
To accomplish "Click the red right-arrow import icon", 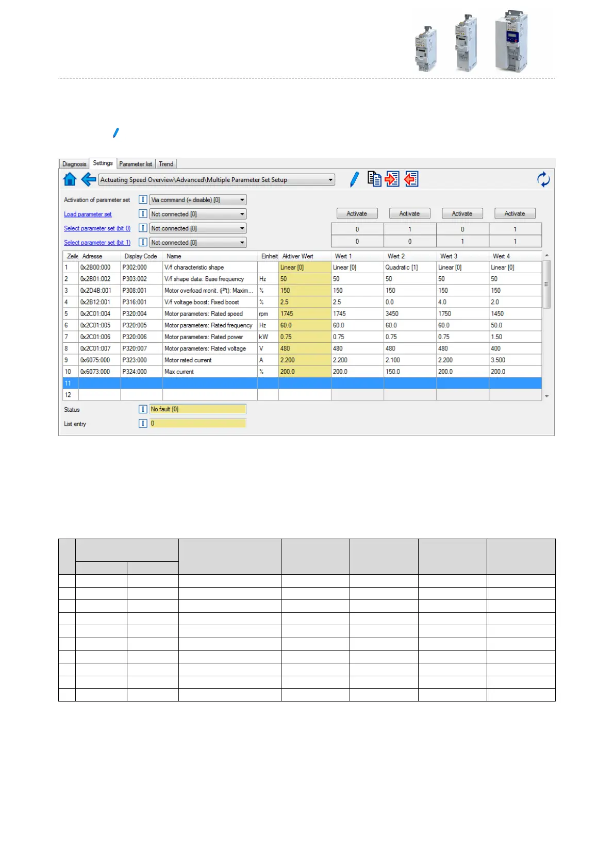I will [x=392, y=179].
